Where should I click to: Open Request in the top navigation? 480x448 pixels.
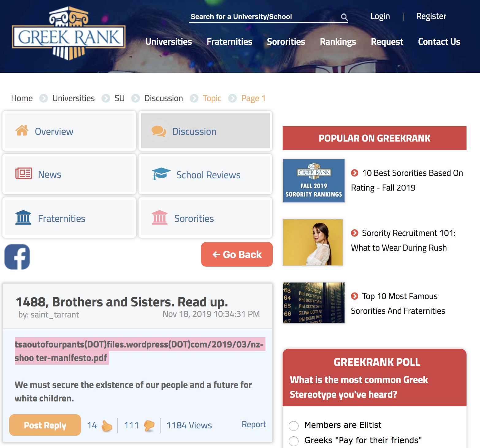[x=387, y=42]
